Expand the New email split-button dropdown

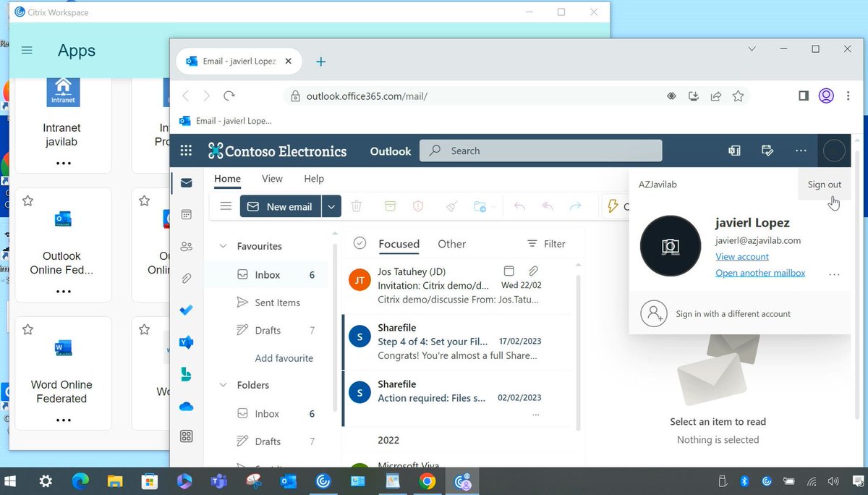[x=331, y=206]
